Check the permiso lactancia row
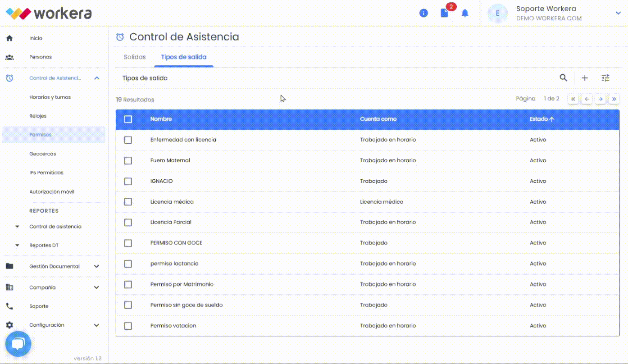This screenshot has width=628, height=364. [128, 264]
